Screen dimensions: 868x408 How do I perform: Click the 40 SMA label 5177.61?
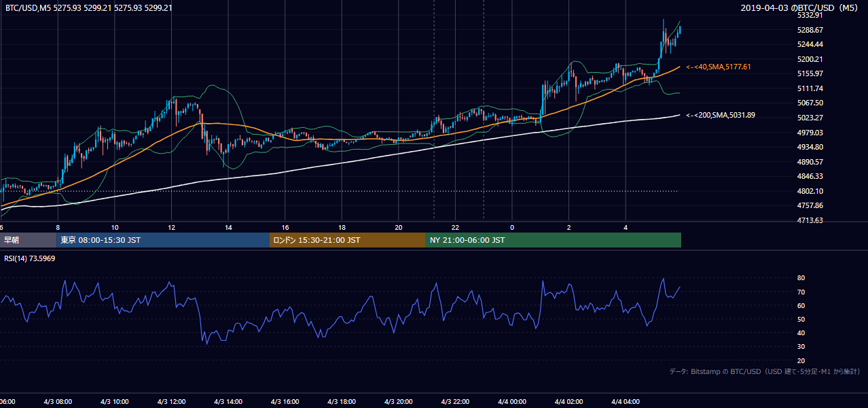point(719,67)
